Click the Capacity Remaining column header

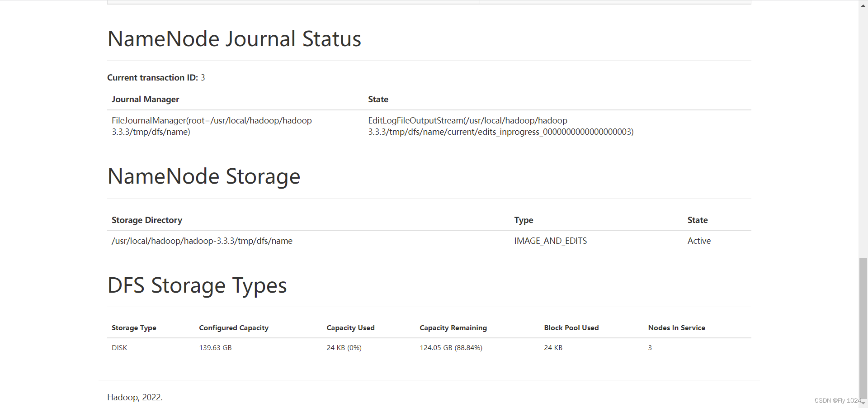point(453,327)
